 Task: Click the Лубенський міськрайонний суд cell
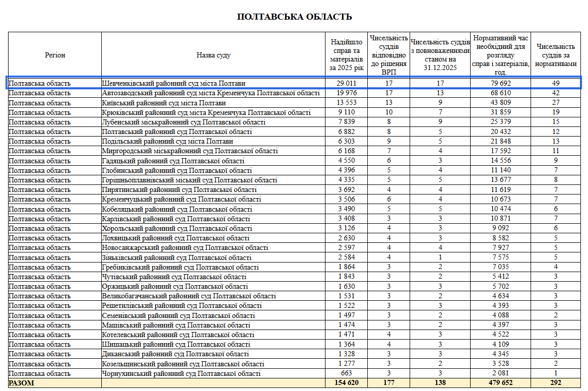pyautogui.click(x=184, y=122)
